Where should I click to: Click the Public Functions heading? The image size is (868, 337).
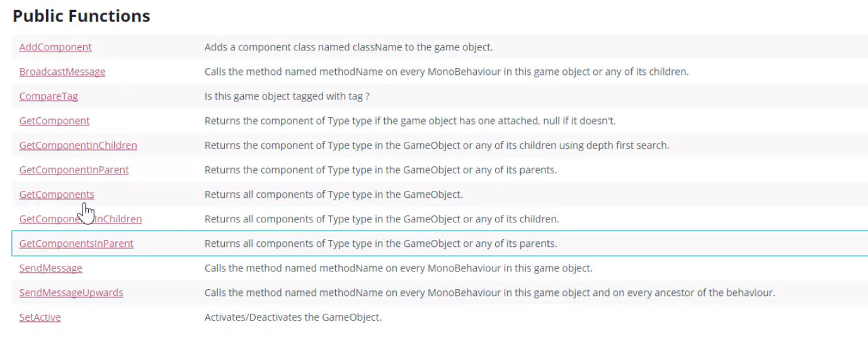81,16
